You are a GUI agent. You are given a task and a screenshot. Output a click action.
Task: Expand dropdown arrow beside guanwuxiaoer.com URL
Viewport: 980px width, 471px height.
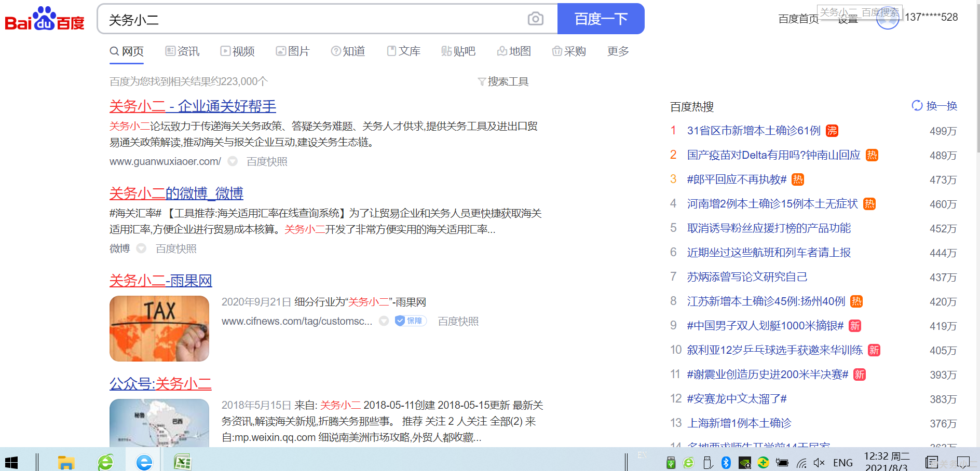click(x=233, y=161)
